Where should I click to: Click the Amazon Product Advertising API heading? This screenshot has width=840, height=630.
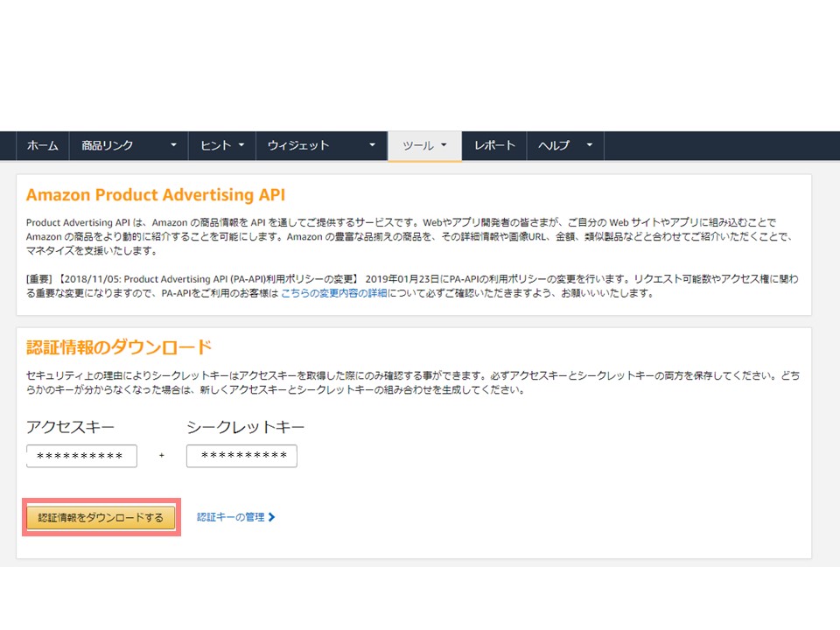(x=156, y=195)
